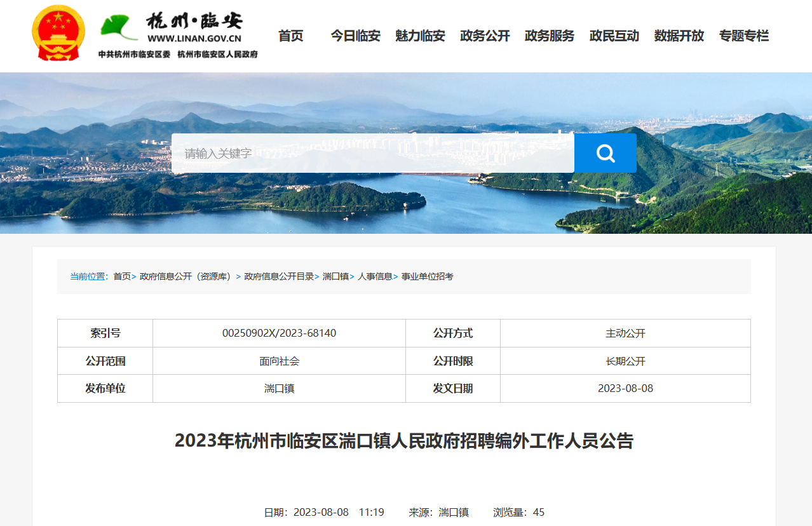
Task: Select 专题专栏 in the navigation bar
Action: point(744,36)
